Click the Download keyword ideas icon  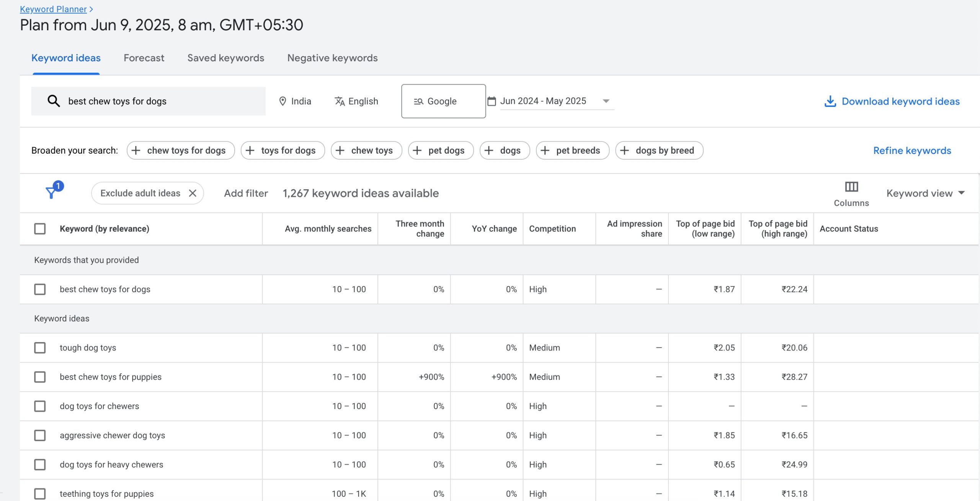(x=830, y=102)
